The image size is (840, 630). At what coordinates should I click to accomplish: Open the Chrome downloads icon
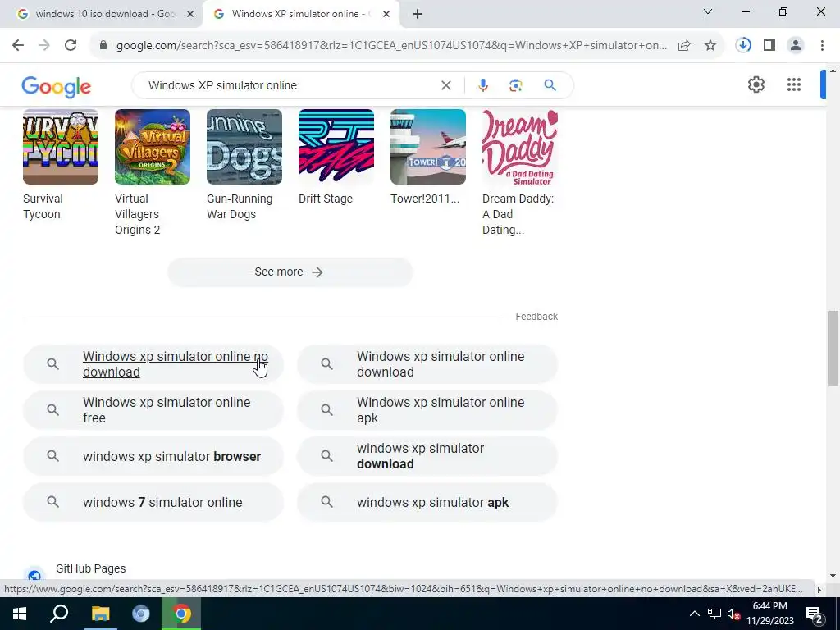coord(743,46)
